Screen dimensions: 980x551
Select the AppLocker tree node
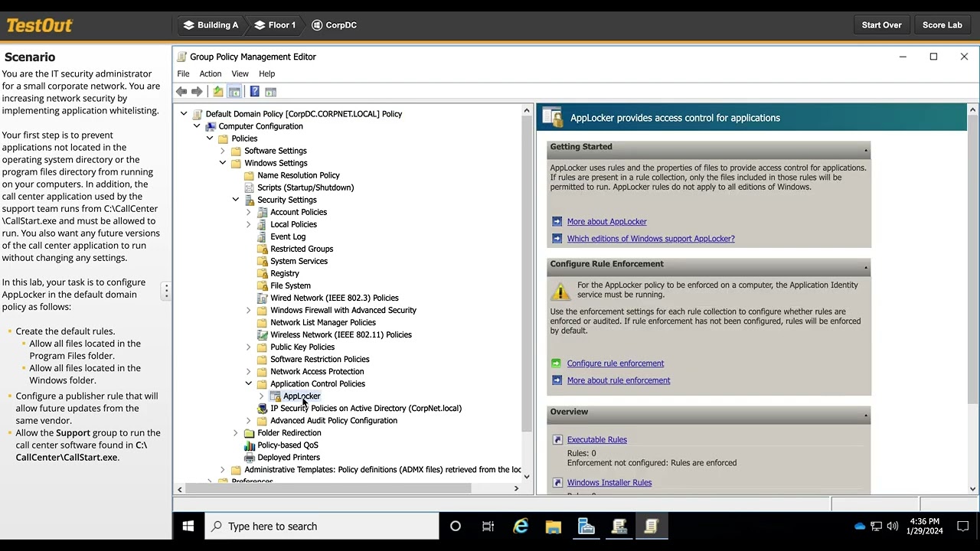point(302,396)
